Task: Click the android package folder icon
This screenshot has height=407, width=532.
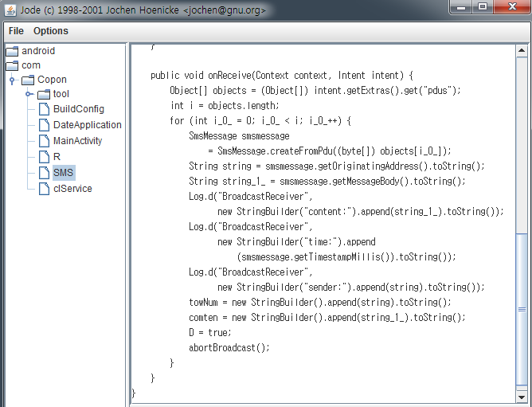Action: pyautogui.click(x=11, y=51)
